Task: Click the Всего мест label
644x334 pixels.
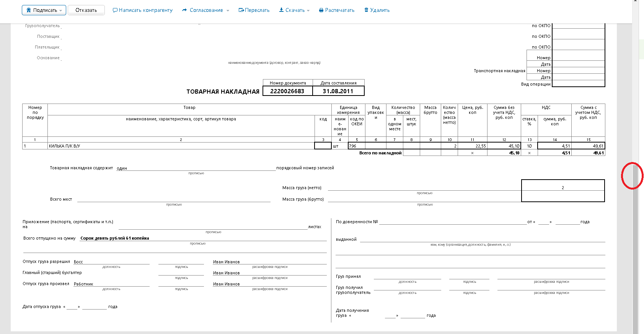Action: (61, 199)
